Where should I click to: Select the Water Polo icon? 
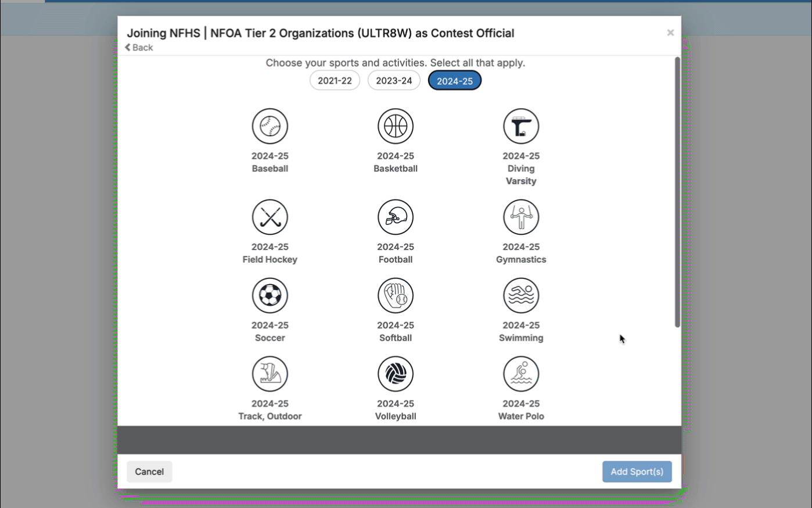[x=520, y=374]
